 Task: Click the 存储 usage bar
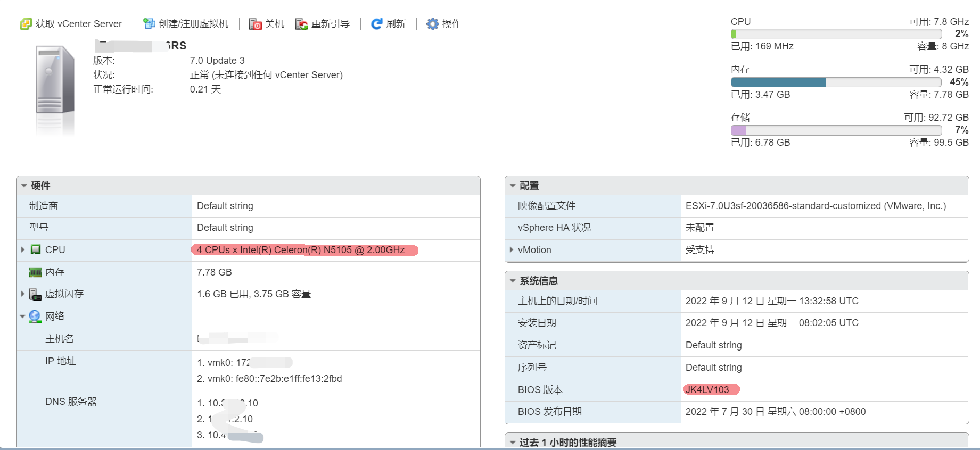(x=836, y=130)
